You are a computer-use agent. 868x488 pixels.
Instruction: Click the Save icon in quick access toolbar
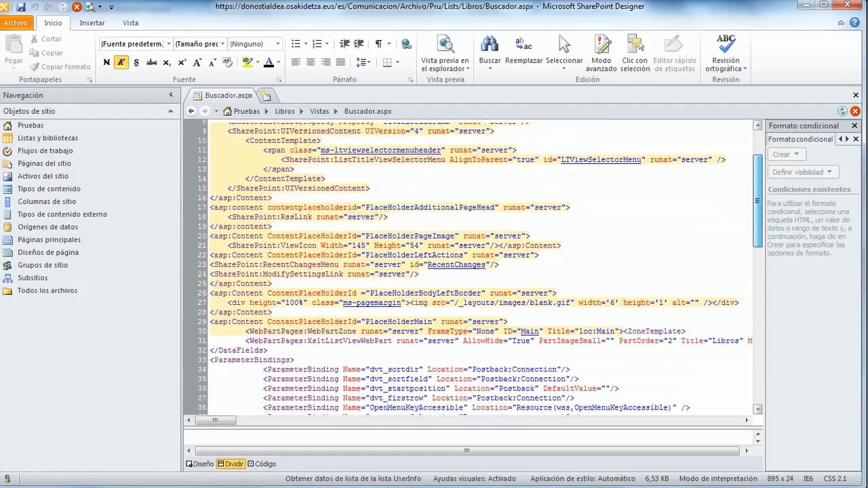tap(21, 7)
